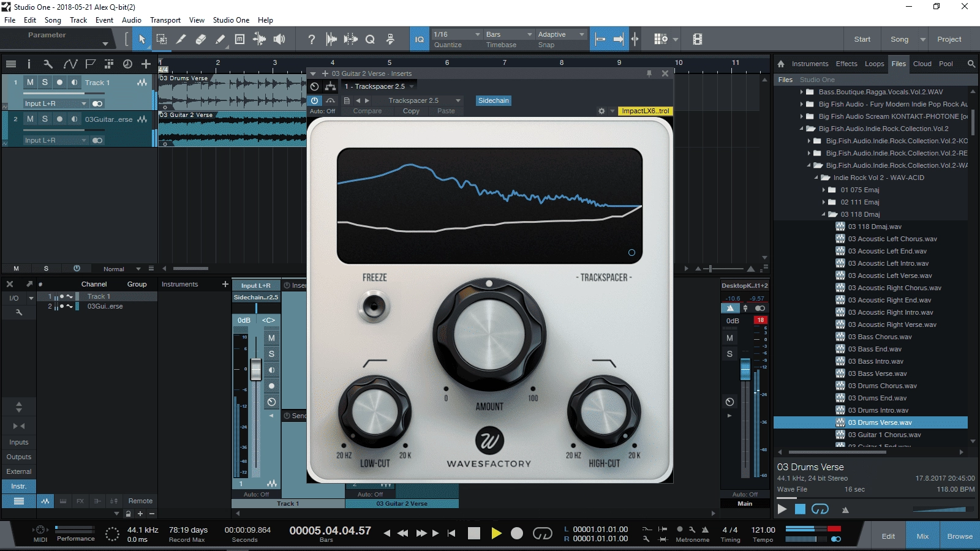Play the preview file in browser
The image size is (980, 551).
click(782, 509)
